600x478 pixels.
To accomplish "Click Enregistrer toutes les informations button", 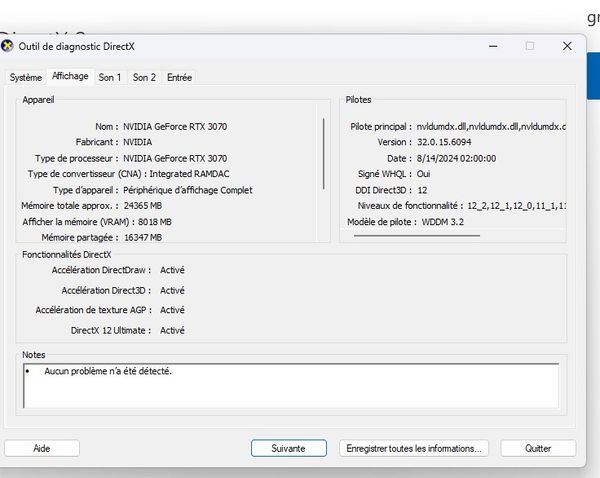I will (414, 448).
